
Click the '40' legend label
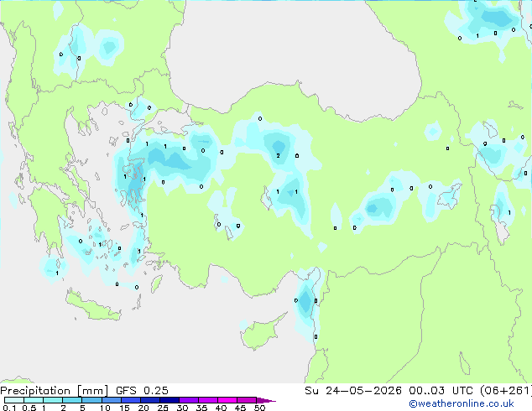(x=221, y=408)
